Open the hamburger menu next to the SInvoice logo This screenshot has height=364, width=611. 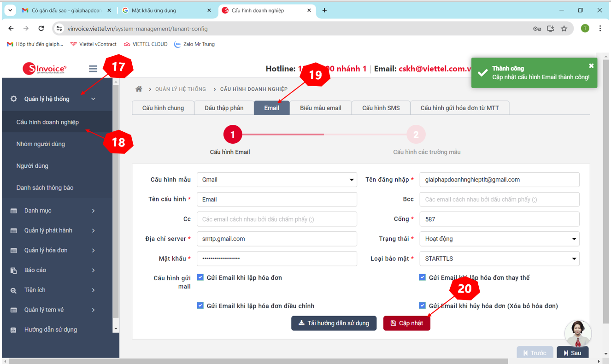93,68
